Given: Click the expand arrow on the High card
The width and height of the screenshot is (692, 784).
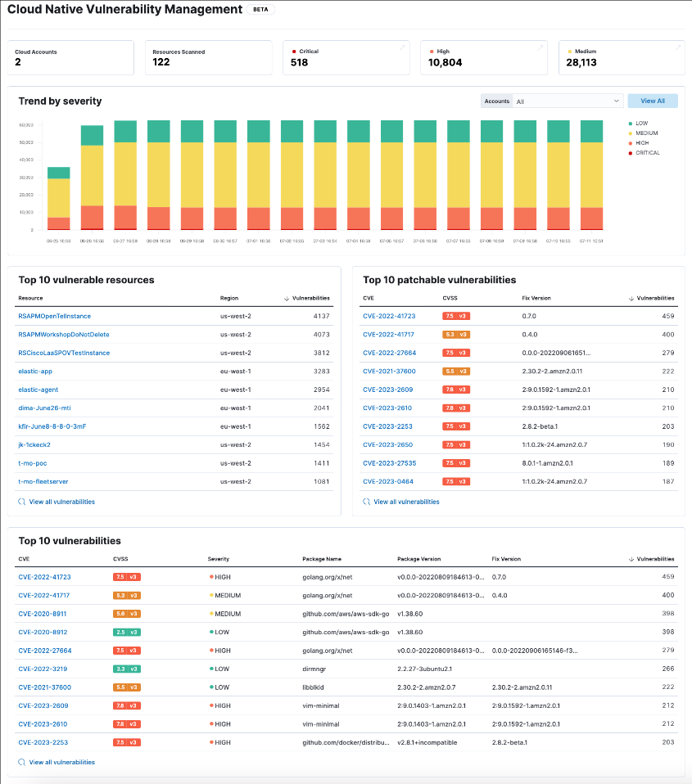Looking at the screenshot, I should (538, 48).
